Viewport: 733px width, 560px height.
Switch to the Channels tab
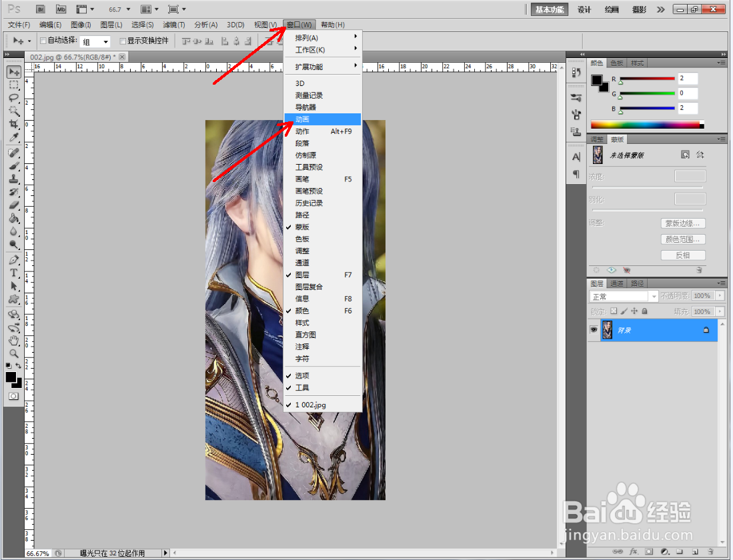pyautogui.click(x=616, y=284)
